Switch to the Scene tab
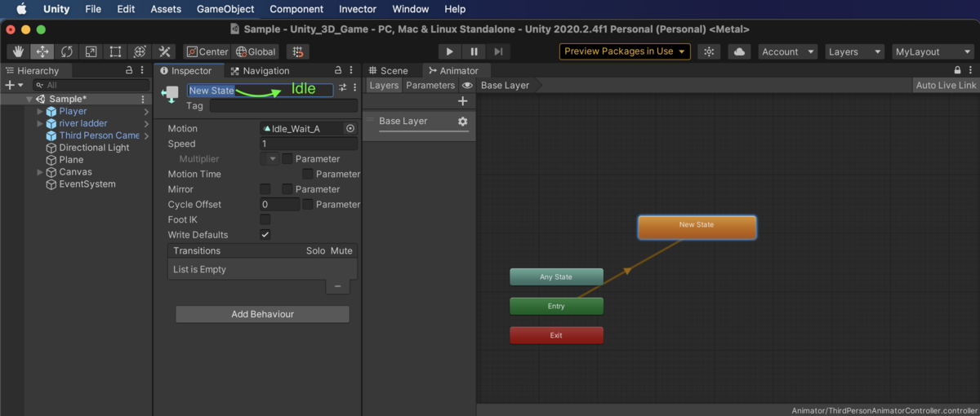The width and height of the screenshot is (980, 416). 388,71
